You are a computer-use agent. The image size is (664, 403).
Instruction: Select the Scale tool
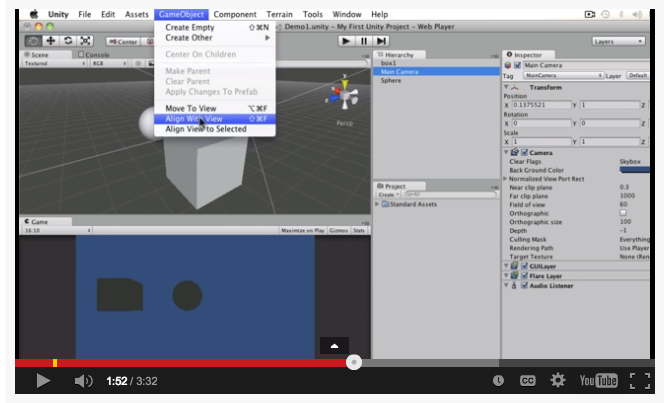[x=85, y=41]
